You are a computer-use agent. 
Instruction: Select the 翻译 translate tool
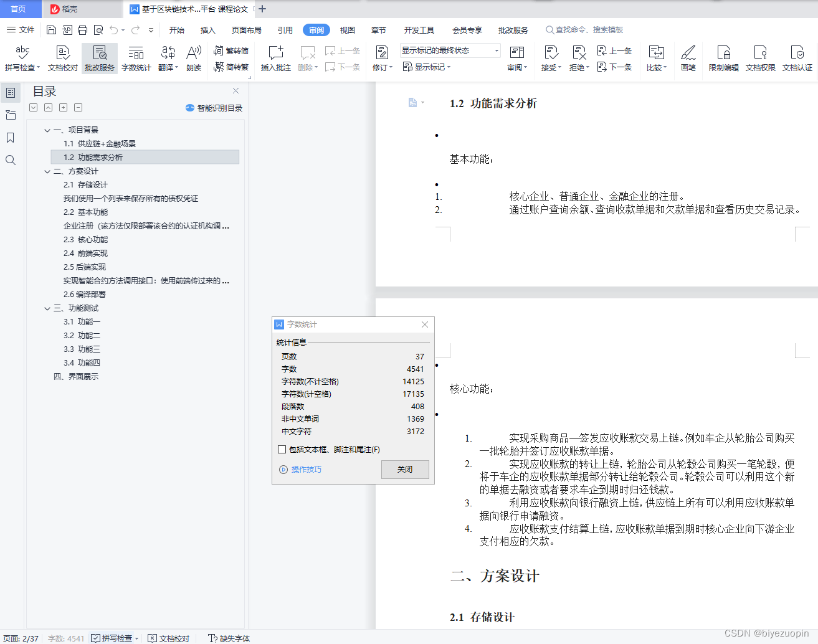[166, 58]
